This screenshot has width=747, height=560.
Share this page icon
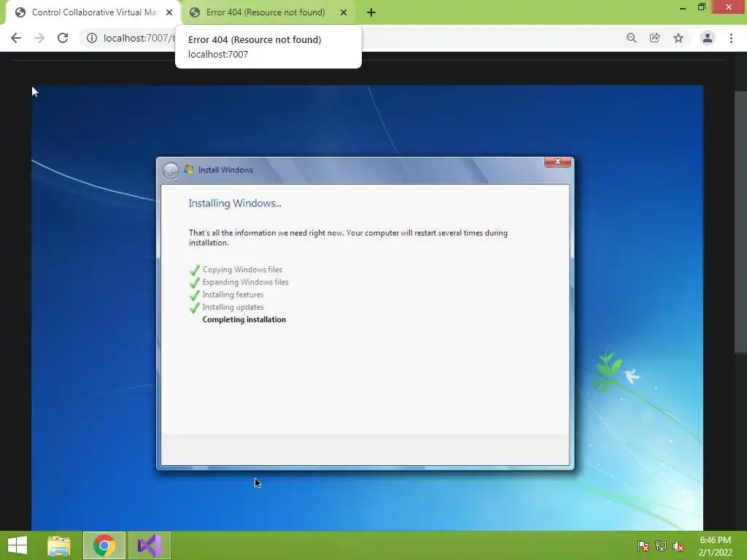[x=654, y=38]
